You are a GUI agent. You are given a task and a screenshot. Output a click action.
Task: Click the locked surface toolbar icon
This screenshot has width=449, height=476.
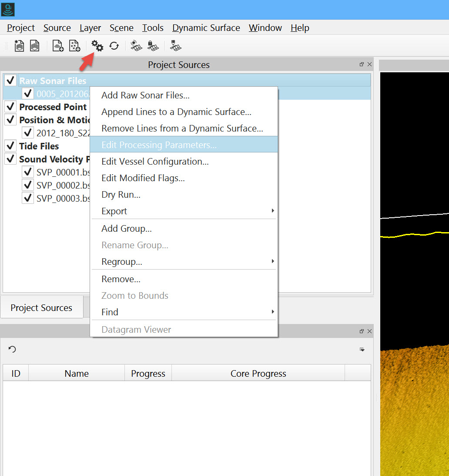(x=153, y=46)
